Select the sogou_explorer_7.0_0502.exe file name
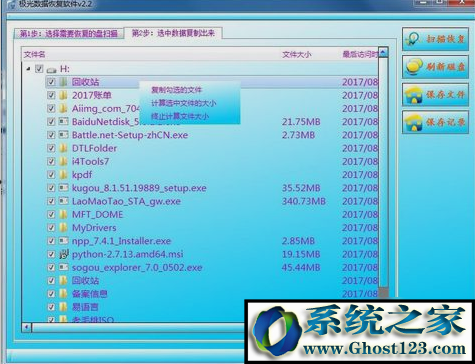The image size is (475, 364). pyautogui.click(x=137, y=268)
